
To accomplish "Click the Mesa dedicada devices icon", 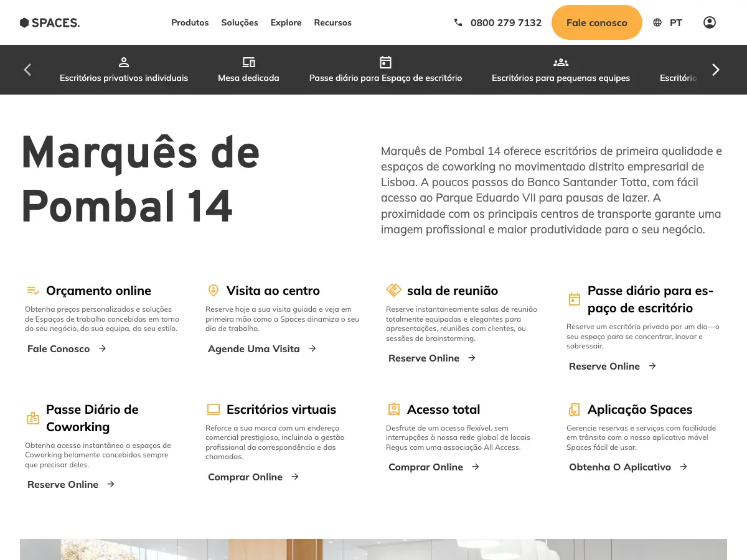I will tap(248, 62).
